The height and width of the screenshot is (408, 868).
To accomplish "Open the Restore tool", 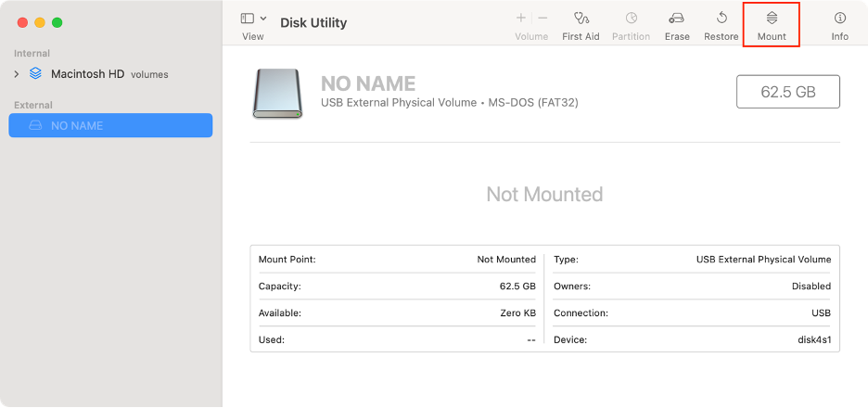I will 721,25.
